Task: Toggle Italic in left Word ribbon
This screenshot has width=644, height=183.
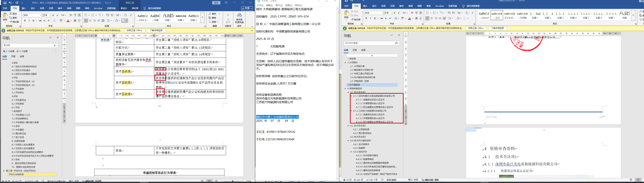Action: click(29, 21)
